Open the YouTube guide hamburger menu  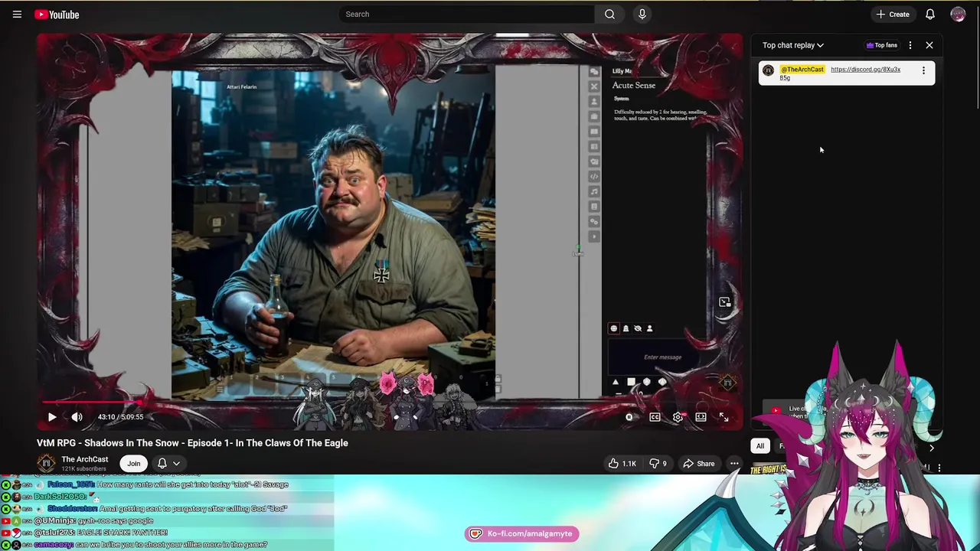(x=17, y=15)
